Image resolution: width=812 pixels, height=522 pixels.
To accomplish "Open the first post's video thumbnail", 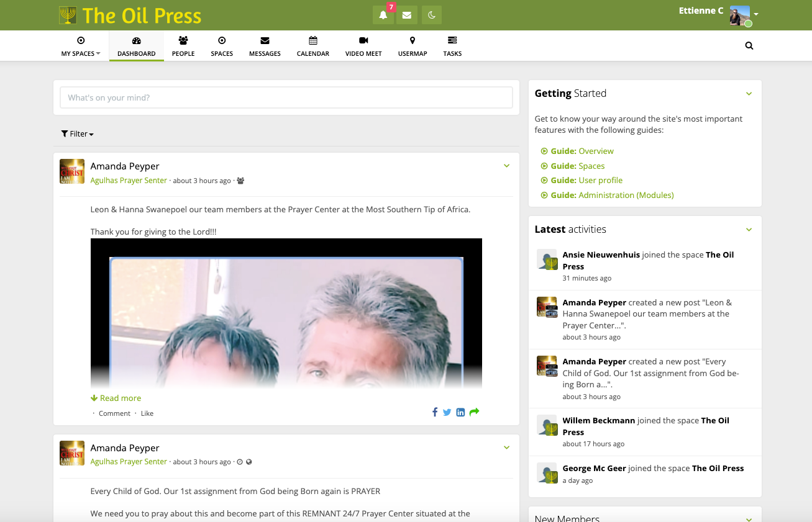I will click(286, 313).
